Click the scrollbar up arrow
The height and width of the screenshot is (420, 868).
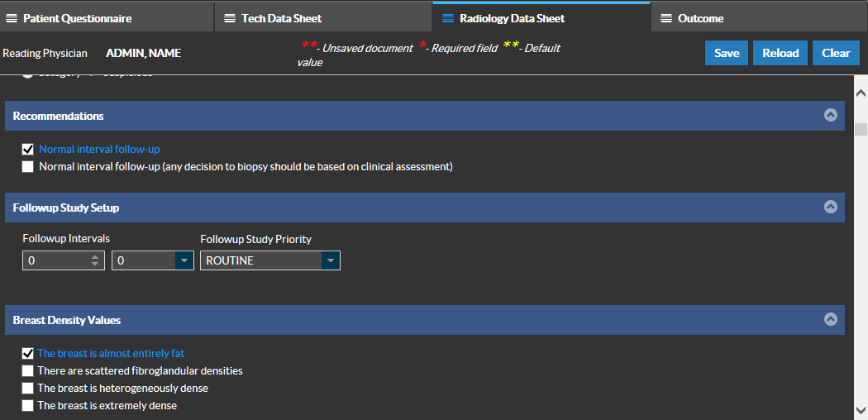[861, 92]
